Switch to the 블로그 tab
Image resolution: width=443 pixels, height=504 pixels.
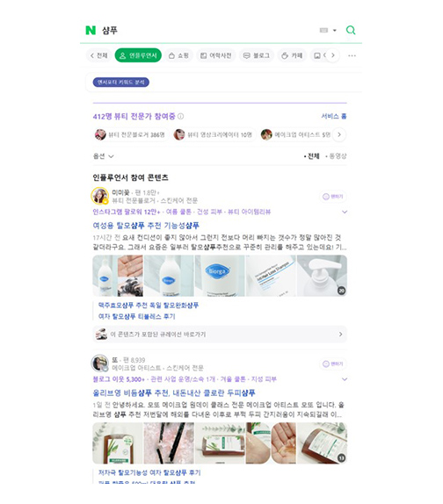[x=256, y=56]
